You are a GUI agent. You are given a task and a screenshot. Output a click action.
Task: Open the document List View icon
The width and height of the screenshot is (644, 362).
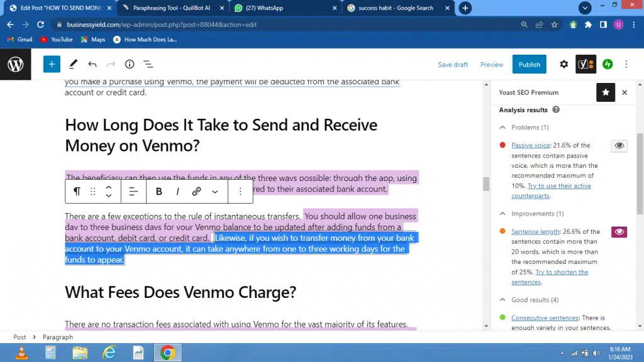[x=148, y=64]
